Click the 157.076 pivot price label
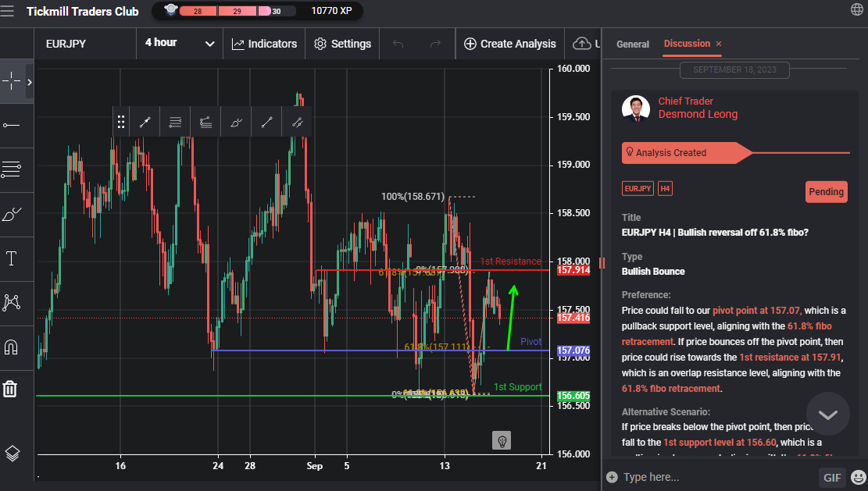The image size is (868, 491). [x=573, y=350]
